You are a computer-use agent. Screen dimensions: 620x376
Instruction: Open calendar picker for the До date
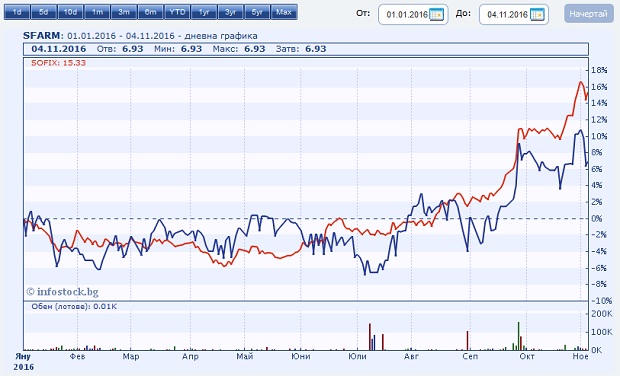point(537,15)
